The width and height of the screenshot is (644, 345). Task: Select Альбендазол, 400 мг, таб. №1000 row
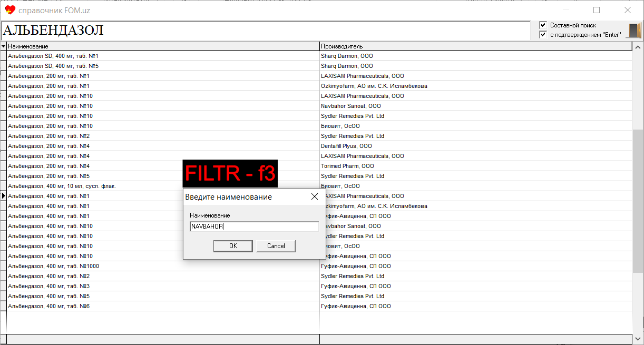point(163,266)
